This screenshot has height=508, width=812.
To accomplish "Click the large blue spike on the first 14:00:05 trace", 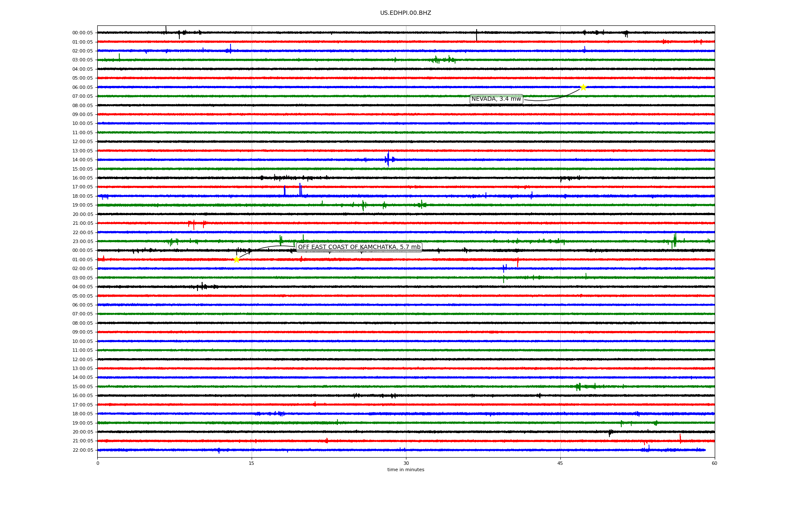I will click(x=388, y=159).
